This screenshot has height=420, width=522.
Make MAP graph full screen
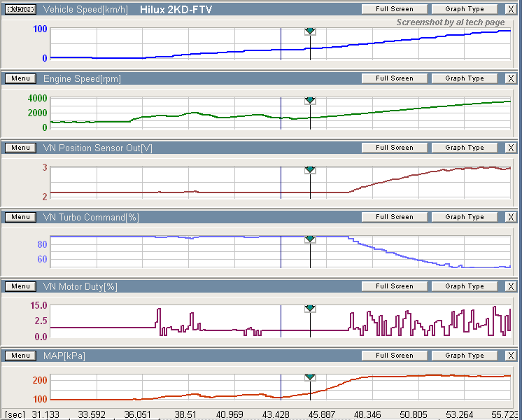coord(394,356)
